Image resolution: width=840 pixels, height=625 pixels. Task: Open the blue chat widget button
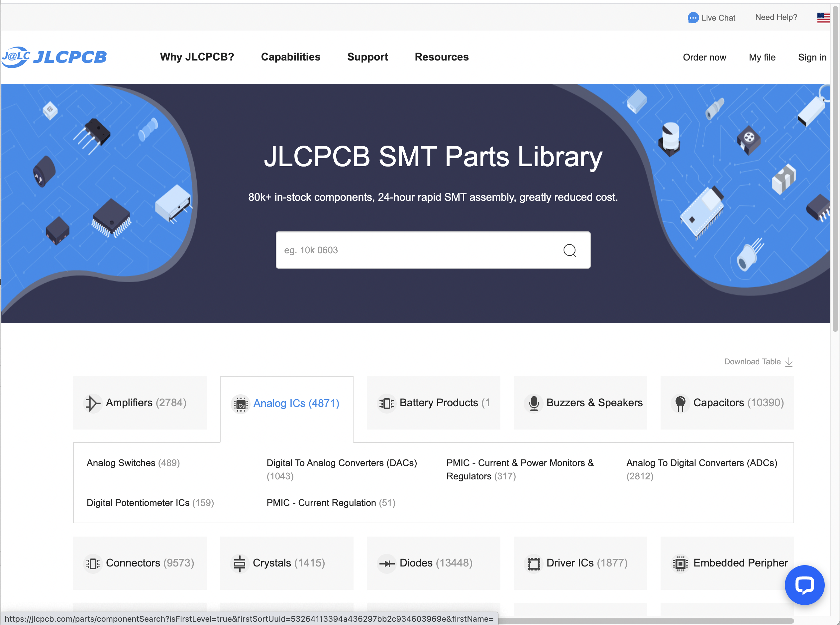coord(804,584)
